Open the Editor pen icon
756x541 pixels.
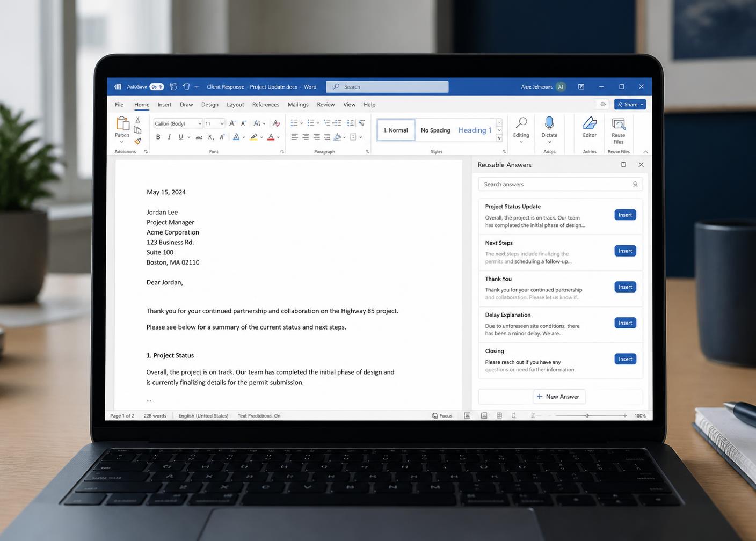590,123
